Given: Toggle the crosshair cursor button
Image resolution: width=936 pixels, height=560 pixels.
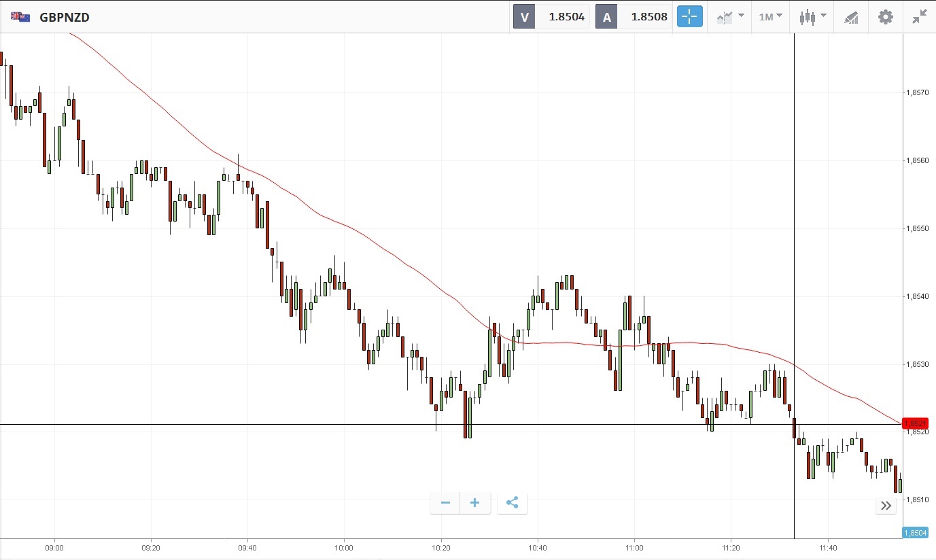Looking at the screenshot, I should (x=689, y=17).
